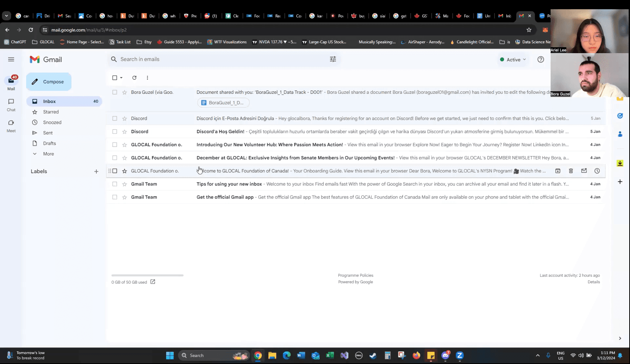Open the Gmail main menu hamburger
The image size is (630, 364).
tap(11, 59)
